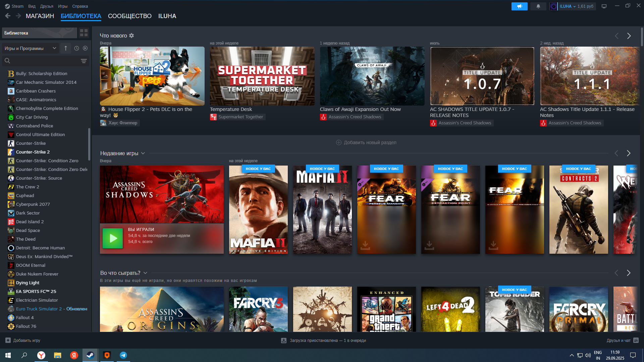Click the Big Picture monitor icon

coord(604,6)
